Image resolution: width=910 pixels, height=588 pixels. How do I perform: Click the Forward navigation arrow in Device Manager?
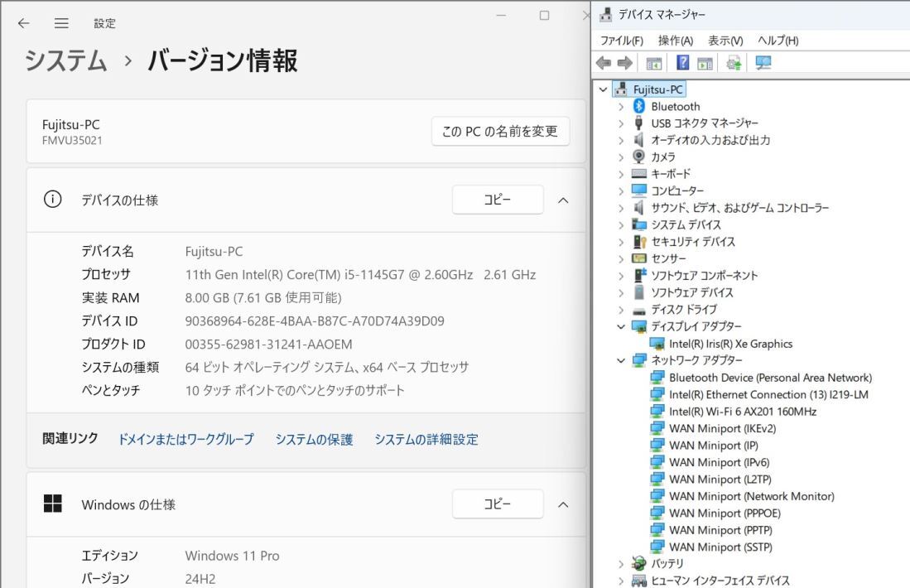point(624,63)
